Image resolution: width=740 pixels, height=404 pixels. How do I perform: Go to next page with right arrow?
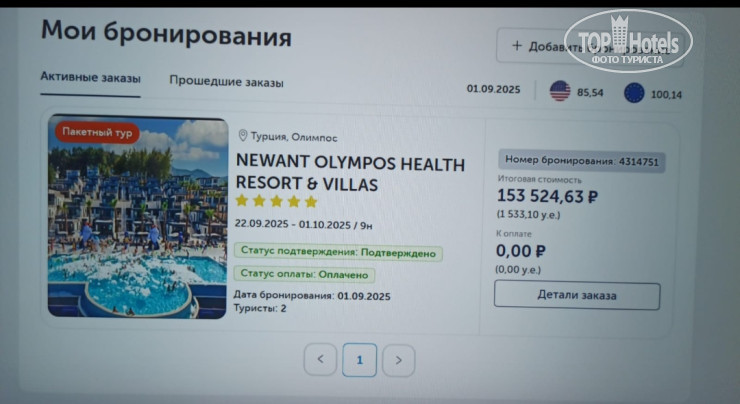399,361
